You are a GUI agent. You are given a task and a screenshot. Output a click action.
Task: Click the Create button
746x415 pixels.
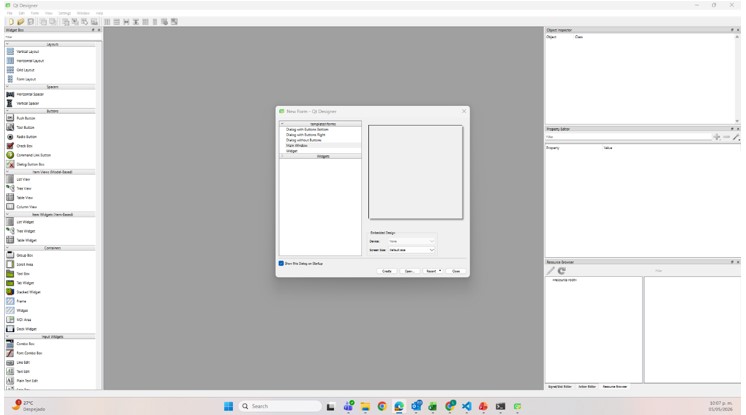(387, 271)
